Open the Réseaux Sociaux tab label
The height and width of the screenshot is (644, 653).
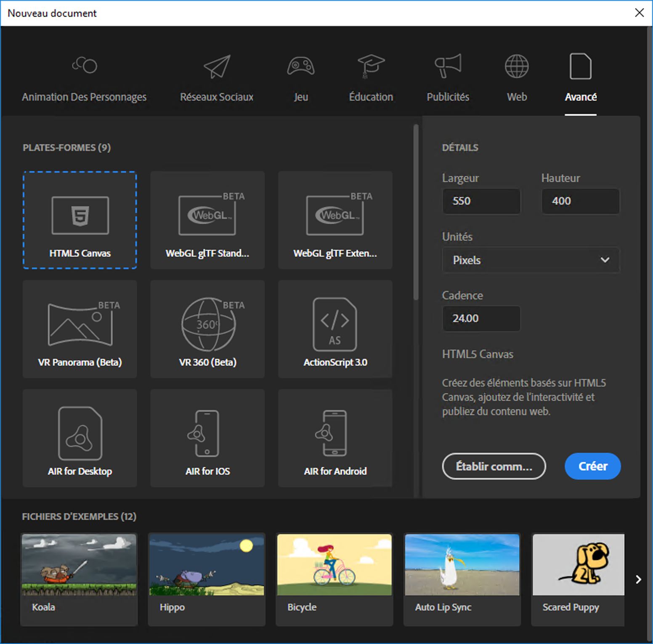(x=217, y=97)
